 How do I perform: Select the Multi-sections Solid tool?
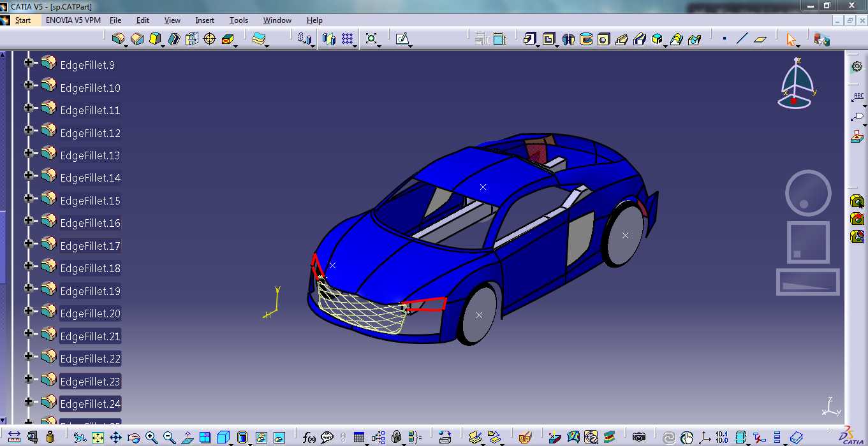676,39
